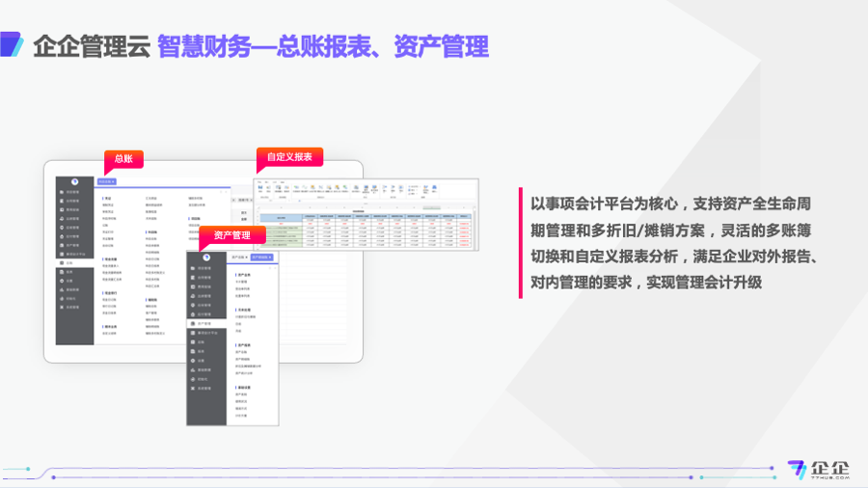This screenshot has height=488, width=868.
Task: Select the highlighted 资产管理 item in the front sidebar
Action: (x=205, y=323)
